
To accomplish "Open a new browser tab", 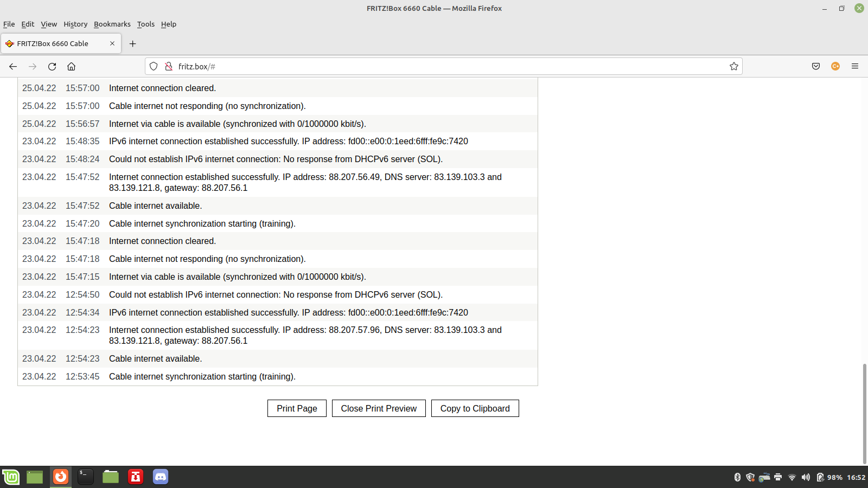I will pos(132,43).
